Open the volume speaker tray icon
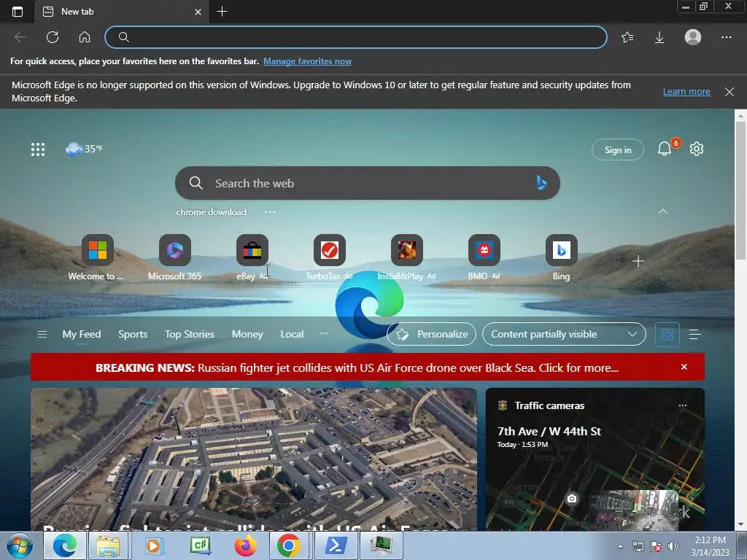The image size is (747, 560). click(673, 546)
